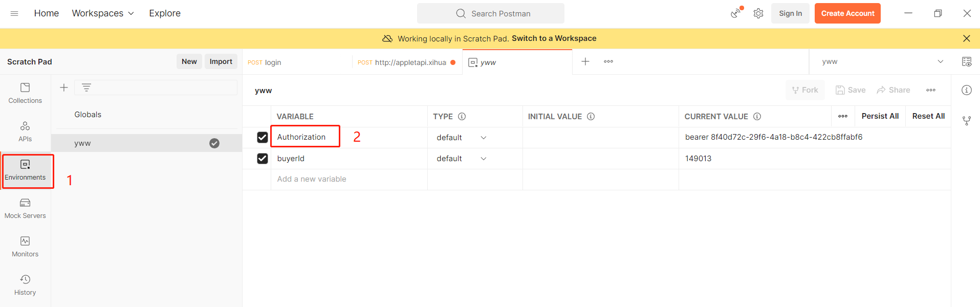
Task: Click the Fork button
Action: coord(805,90)
